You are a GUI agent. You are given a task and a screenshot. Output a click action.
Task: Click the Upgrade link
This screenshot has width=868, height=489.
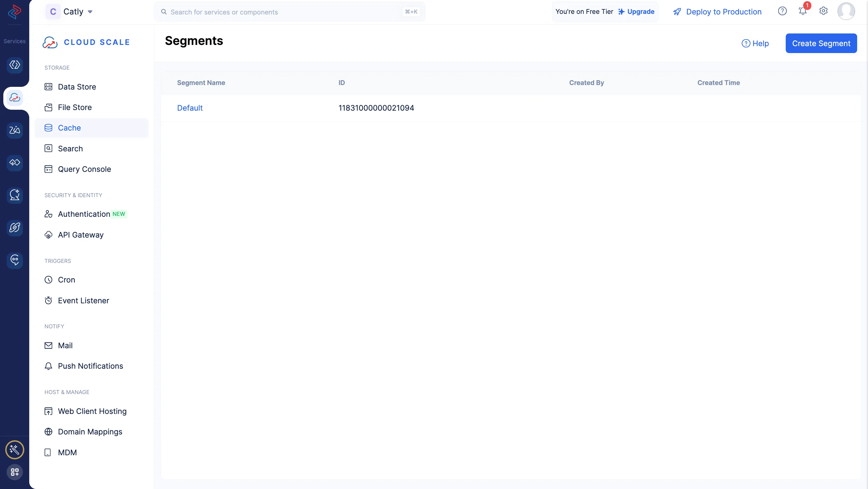tap(640, 12)
